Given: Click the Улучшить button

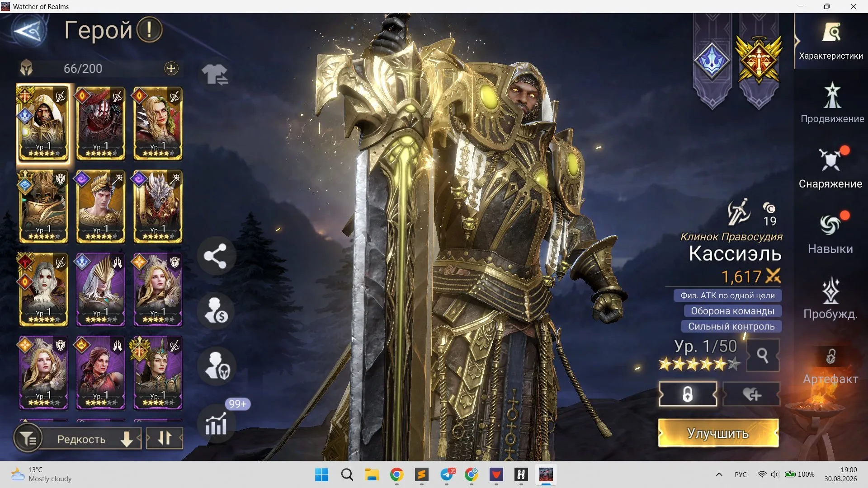Looking at the screenshot, I should 718,433.
